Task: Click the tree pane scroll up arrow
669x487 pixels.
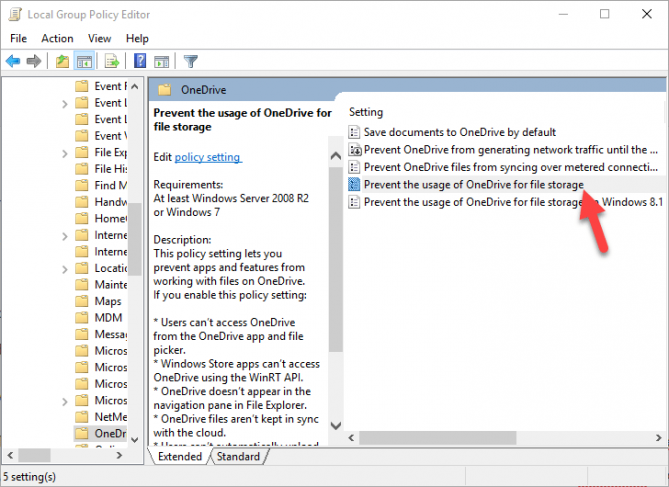Action: coord(135,87)
